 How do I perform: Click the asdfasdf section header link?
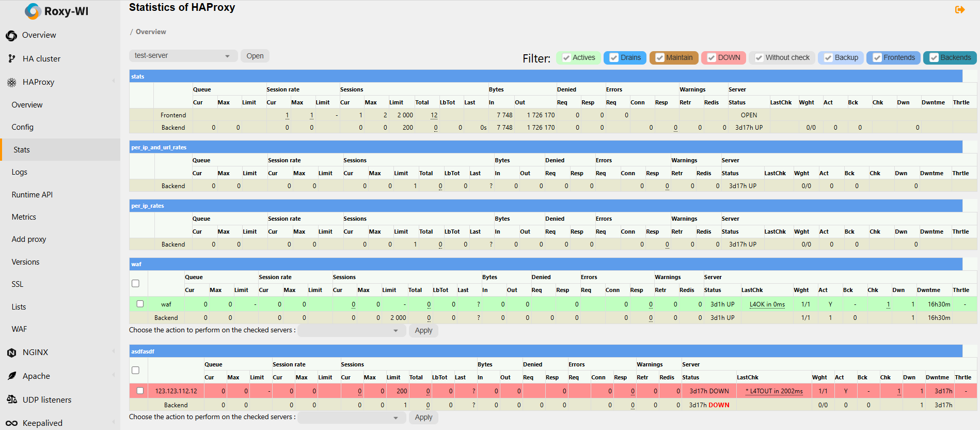pos(143,351)
